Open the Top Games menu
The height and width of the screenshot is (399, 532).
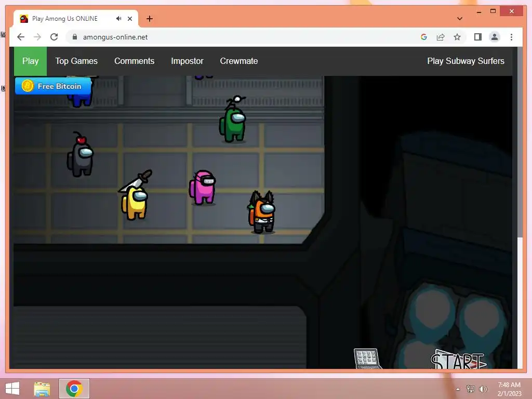[76, 61]
